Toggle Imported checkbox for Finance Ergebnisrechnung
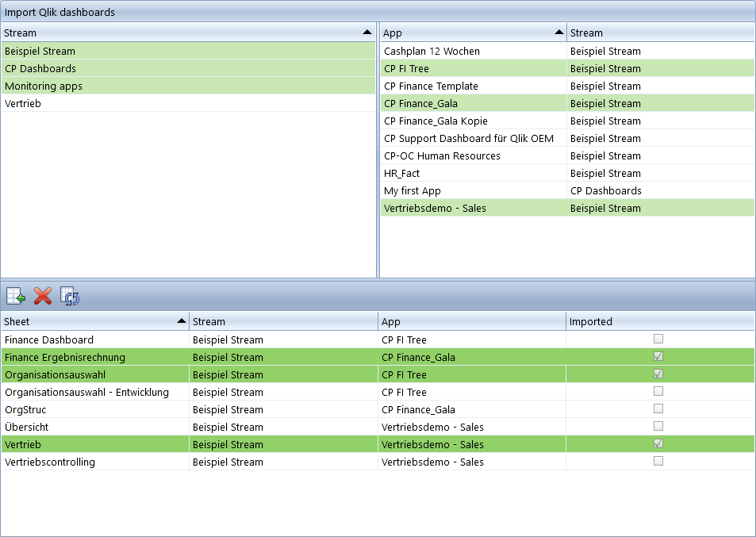Image resolution: width=756 pixels, height=537 pixels. 658,356
